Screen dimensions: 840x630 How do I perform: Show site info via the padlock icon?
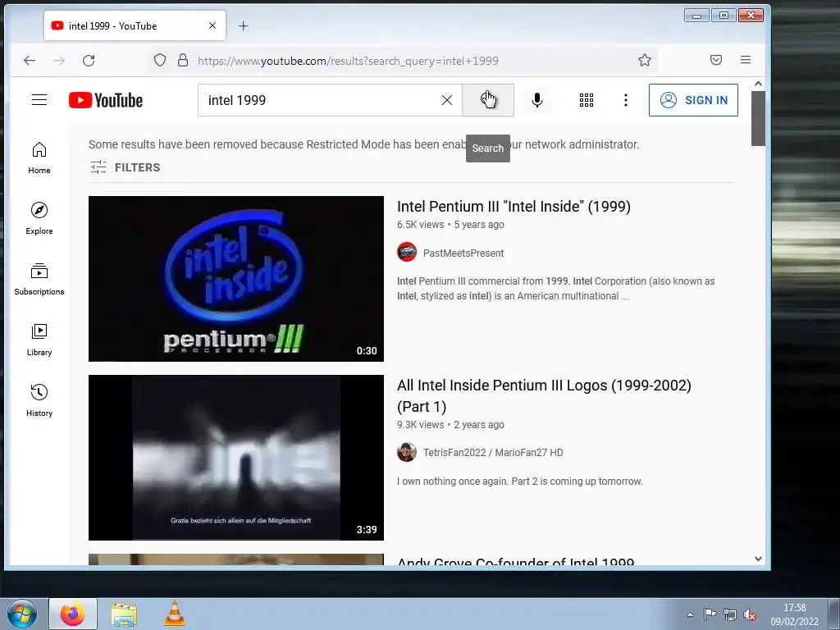point(183,60)
